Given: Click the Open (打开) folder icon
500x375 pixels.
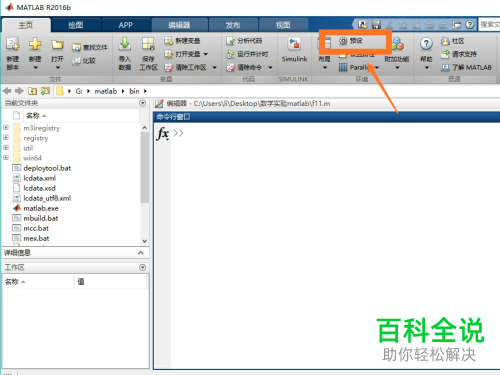Looking at the screenshot, I should click(x=57, y=45).
